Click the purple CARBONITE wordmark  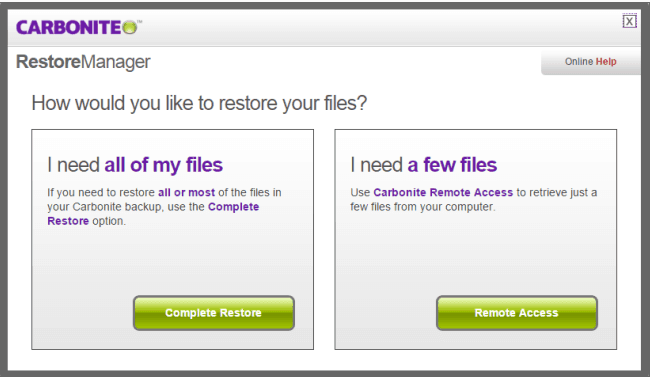(69, 28)
